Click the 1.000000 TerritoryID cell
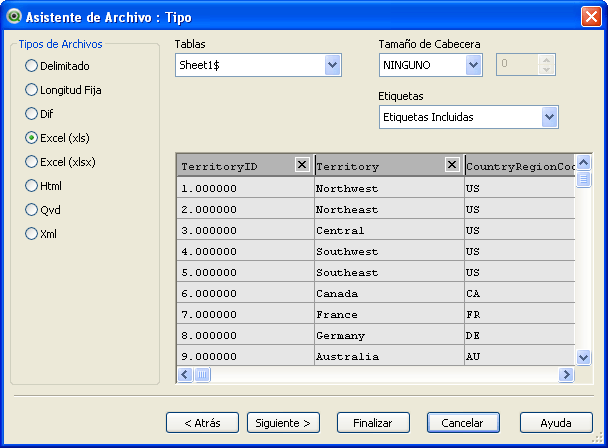608x448 pixels. 245,188
